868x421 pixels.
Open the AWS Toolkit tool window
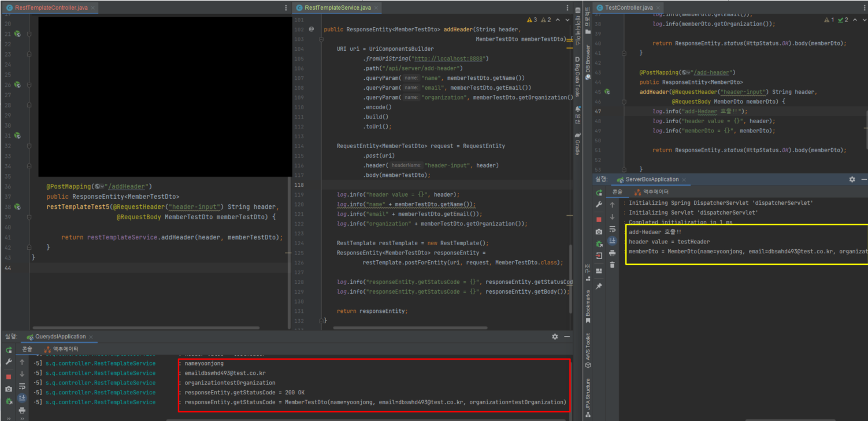tap(588, 350)
